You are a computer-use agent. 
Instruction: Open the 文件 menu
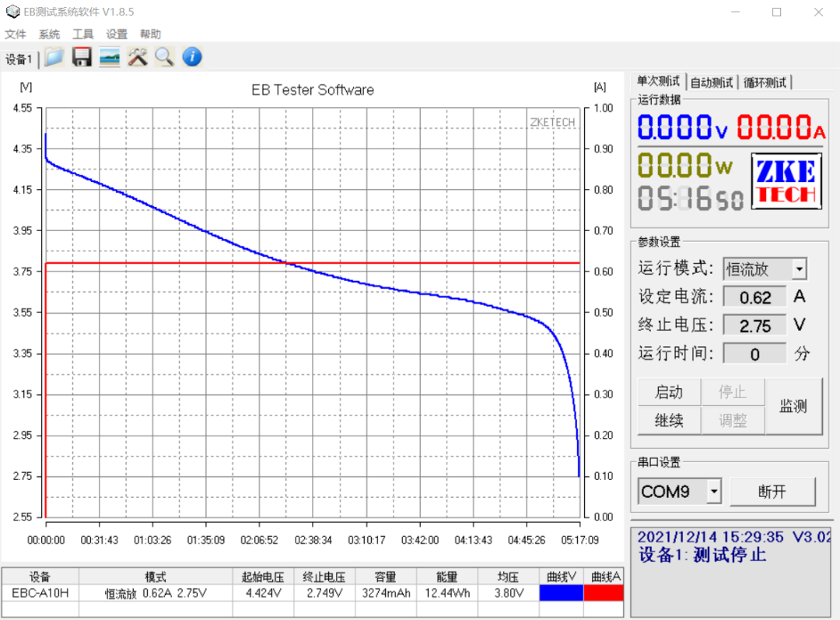[15, 34]
